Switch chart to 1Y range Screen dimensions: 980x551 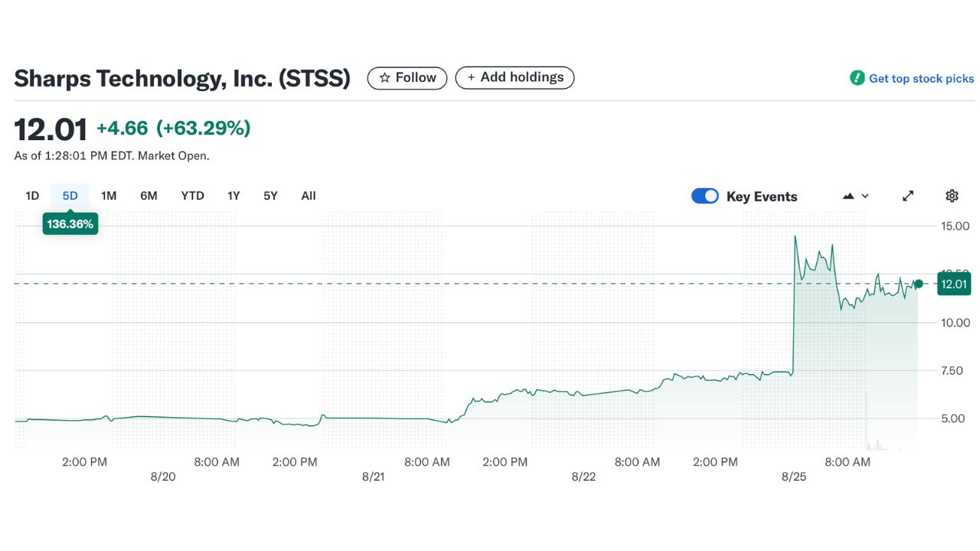(234, 196)
